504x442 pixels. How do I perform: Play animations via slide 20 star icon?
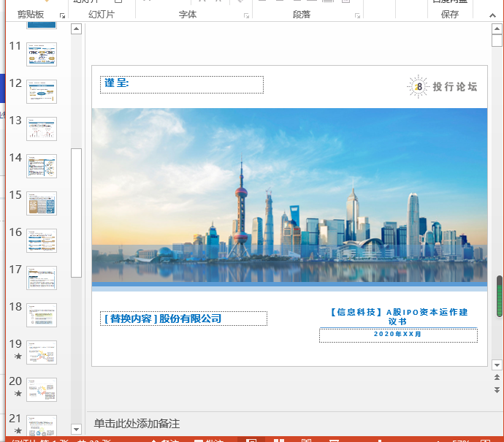click(18, 394)
